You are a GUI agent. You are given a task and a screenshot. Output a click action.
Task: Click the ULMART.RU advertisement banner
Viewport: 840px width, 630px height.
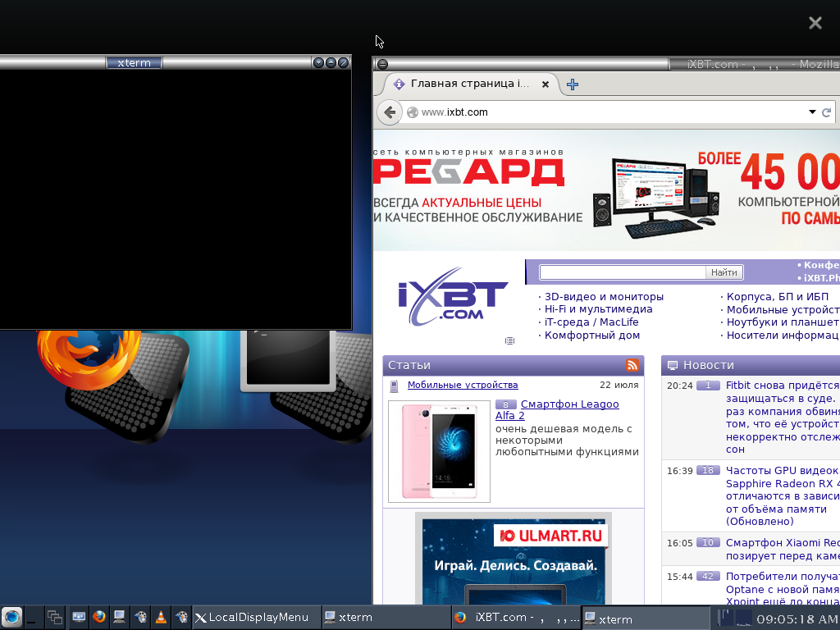tap(514, 559)
